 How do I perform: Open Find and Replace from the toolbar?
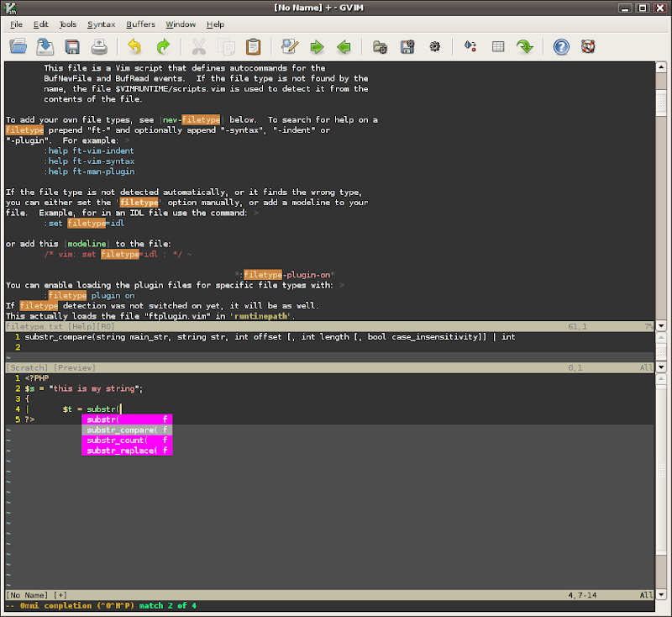(290, 46)
